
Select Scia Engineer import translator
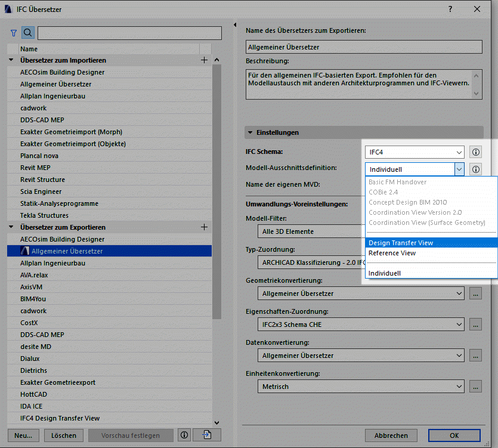coord(110,191)
